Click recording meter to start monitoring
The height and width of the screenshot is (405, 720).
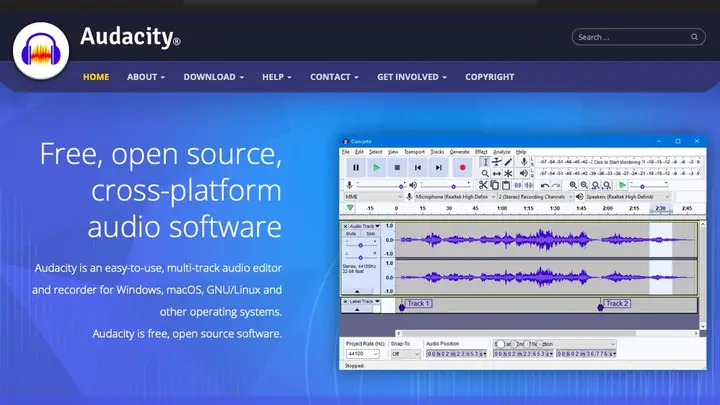tap(619, 162)
